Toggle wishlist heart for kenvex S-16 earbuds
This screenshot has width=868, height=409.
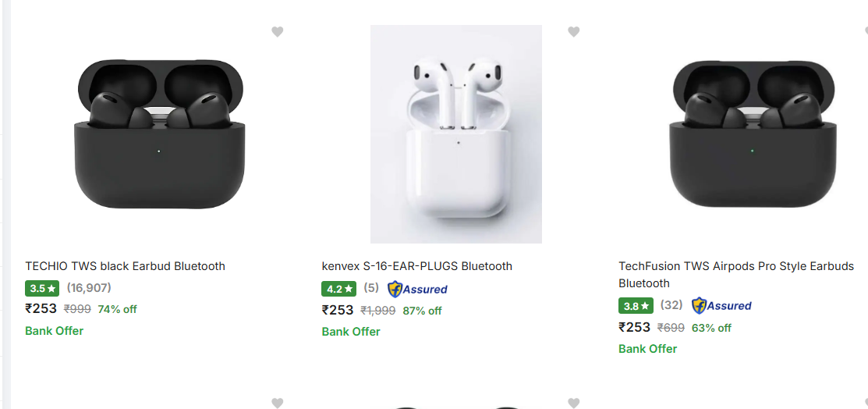pyautogui.click(x=573, y=32)
